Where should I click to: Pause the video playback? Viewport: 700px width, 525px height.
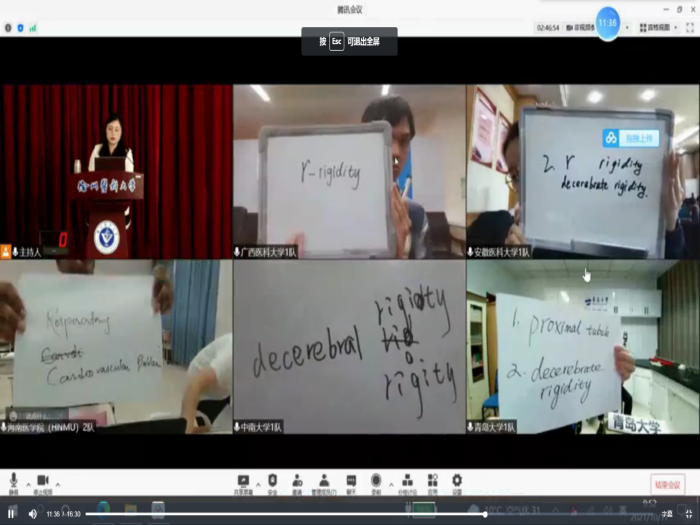coord(12,513)
